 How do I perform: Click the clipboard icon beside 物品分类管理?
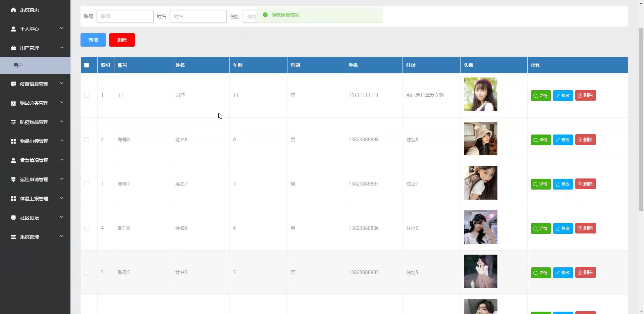pyautogui.click(x=13, y=103)
